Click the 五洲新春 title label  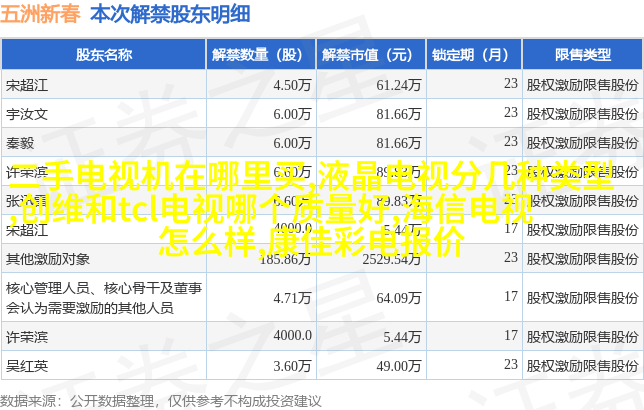point(42,14)
